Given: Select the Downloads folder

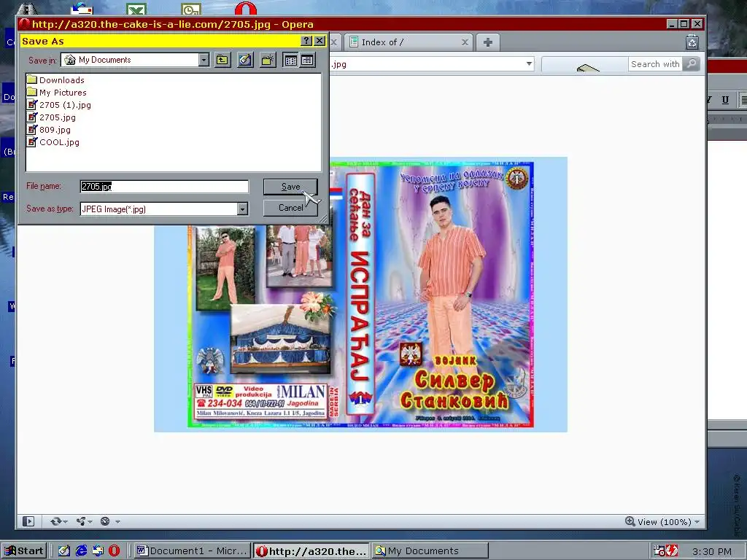Looking at the screenshot, I should (x=61, y=80).
